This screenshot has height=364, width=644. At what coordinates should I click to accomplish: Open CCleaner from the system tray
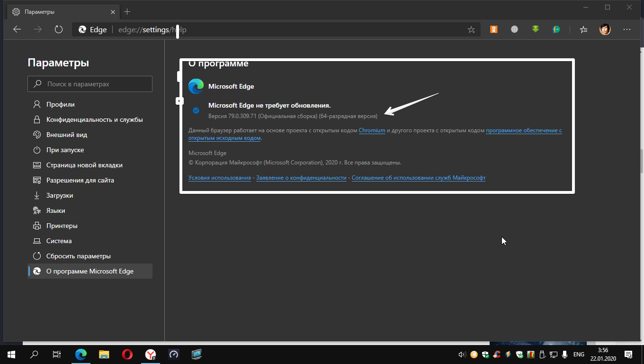coord(497,355)
